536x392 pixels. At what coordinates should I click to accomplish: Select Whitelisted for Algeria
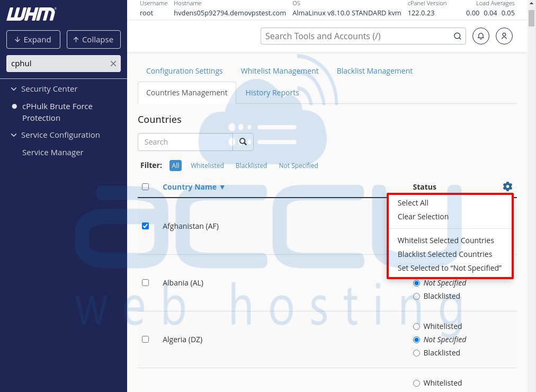pyautogui.click(x=416, y=326)
